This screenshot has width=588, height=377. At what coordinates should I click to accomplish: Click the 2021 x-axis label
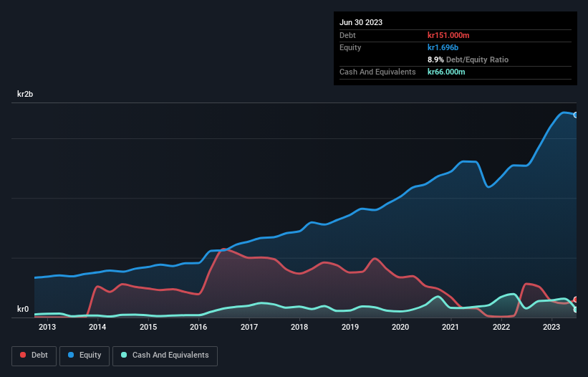point(450,327)
